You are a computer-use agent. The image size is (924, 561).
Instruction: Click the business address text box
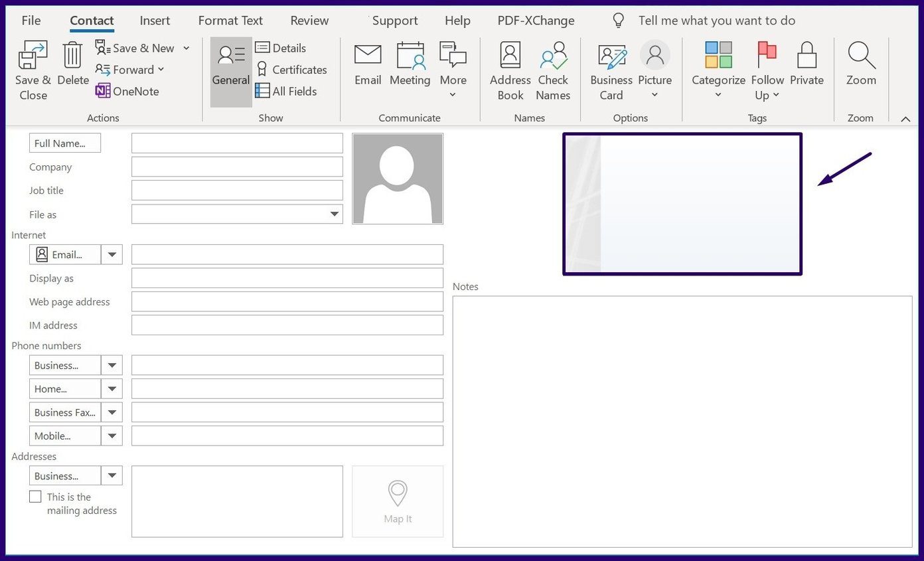237,501
